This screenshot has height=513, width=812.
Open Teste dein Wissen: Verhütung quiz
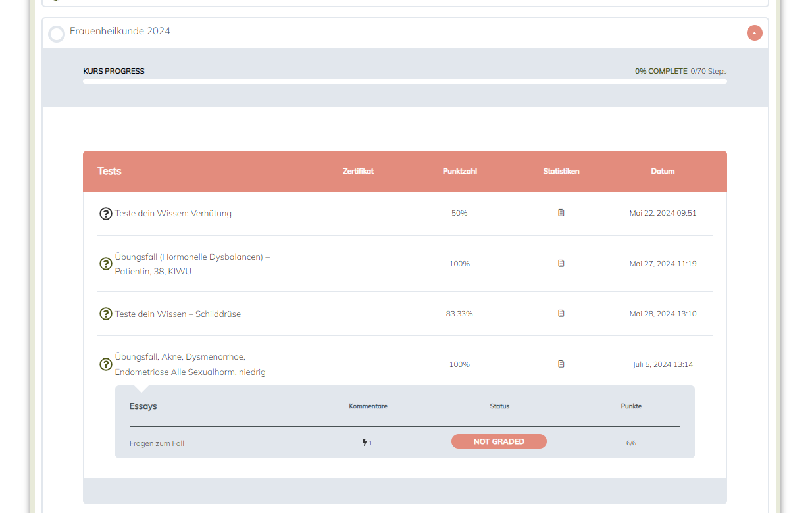[x=173, y=214]
